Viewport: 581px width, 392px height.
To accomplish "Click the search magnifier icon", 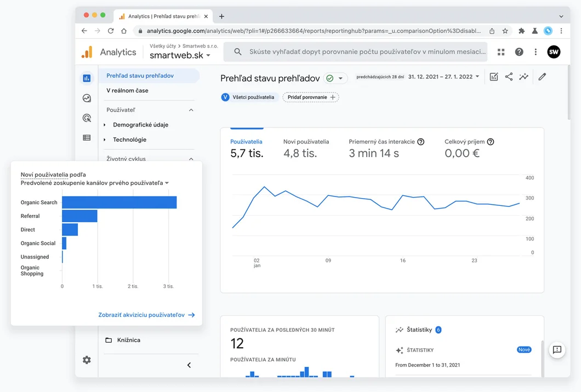I will click(238, 52).
